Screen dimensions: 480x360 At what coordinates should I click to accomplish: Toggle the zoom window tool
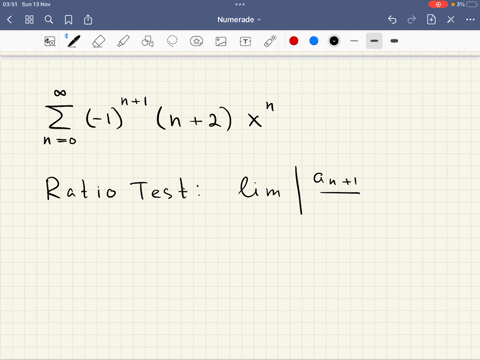tap(50, 41)
